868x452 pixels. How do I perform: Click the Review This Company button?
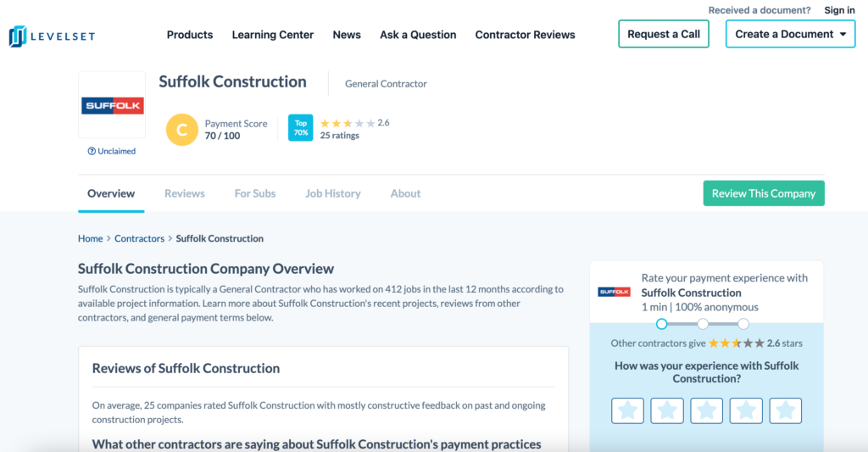(x=763, y=193)
